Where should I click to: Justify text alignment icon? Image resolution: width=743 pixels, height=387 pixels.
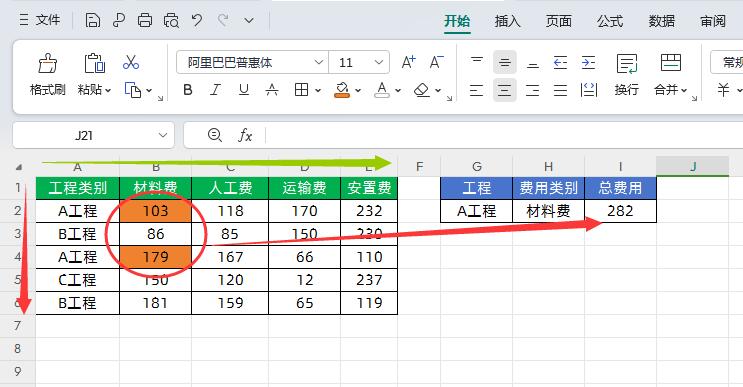click(x=561, y=90)
